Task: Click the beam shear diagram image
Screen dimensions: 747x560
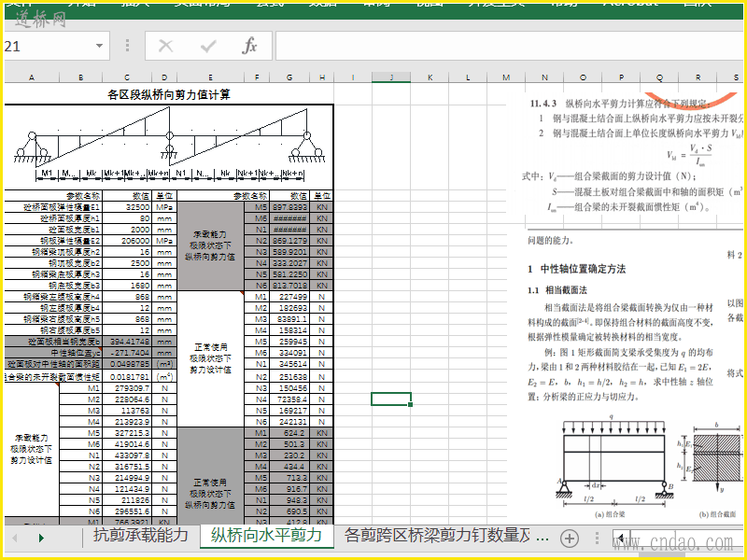Action: 169,145
